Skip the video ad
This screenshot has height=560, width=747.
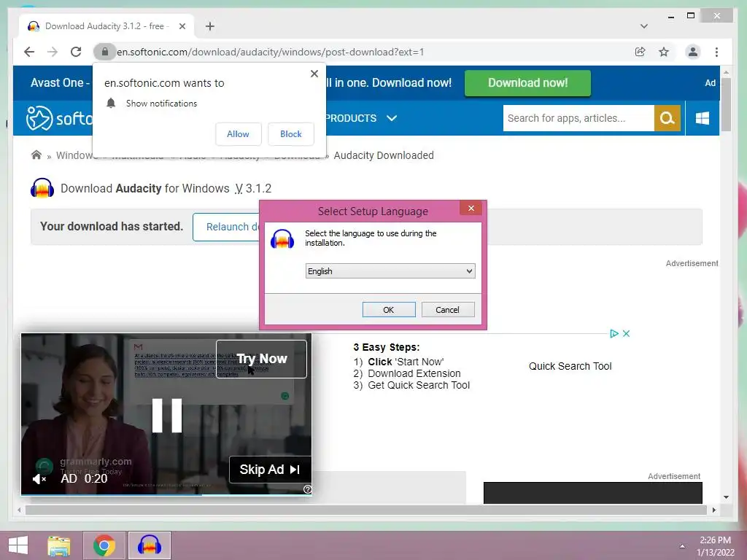[x=270, y=470]
